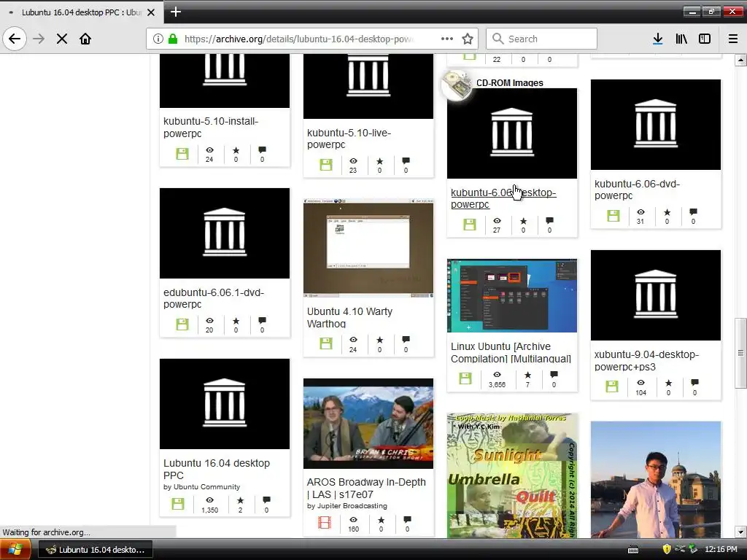Viewport: 747px width, 560px height.
Task: Select the Lubuntu 16.04 desktop PPC tab
Action: [82, 12]
